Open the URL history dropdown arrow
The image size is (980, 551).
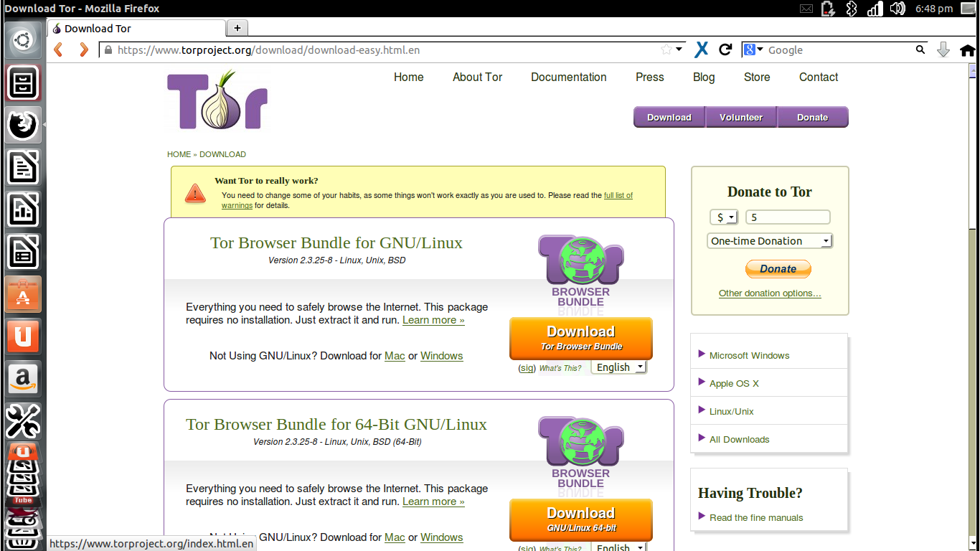click(681, 50)
